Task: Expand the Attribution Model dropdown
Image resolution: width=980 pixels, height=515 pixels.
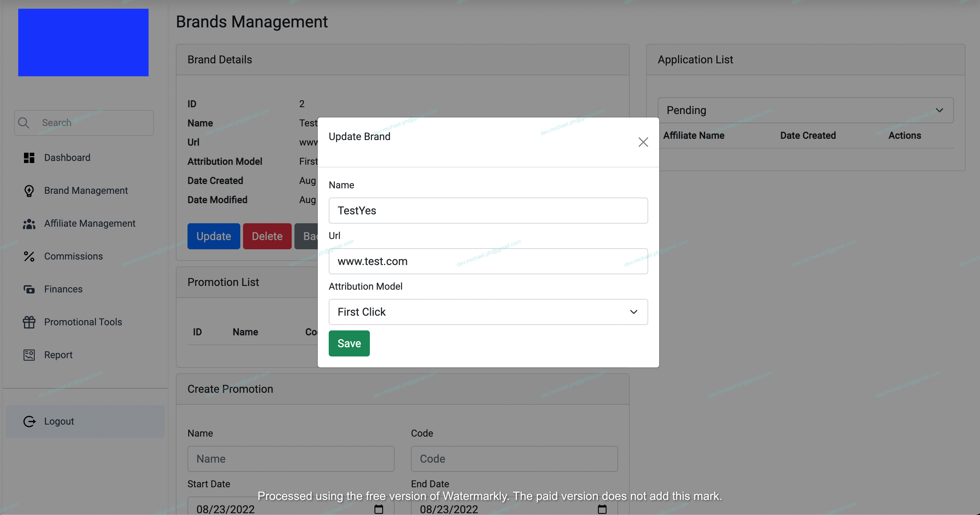Action: 488,312
